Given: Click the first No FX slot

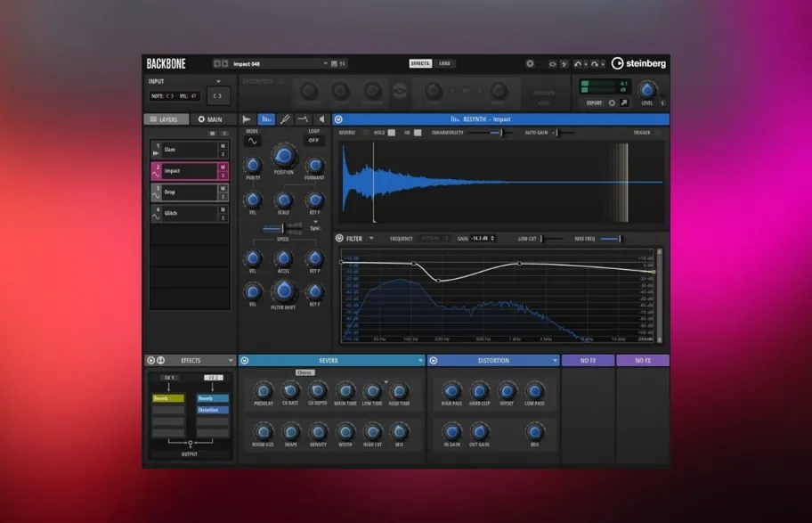Looking at the screenshot, I should click(x=588, y=360).
